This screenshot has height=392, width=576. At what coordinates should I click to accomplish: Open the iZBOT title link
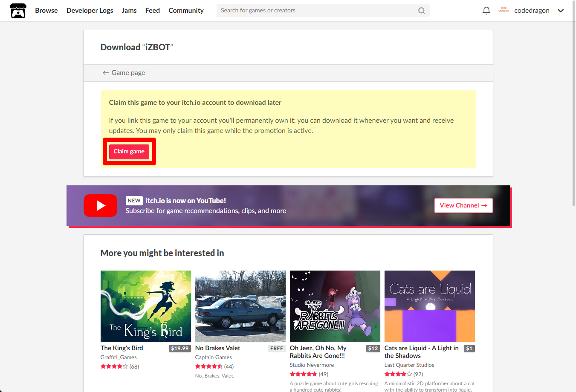coord(157,47)
